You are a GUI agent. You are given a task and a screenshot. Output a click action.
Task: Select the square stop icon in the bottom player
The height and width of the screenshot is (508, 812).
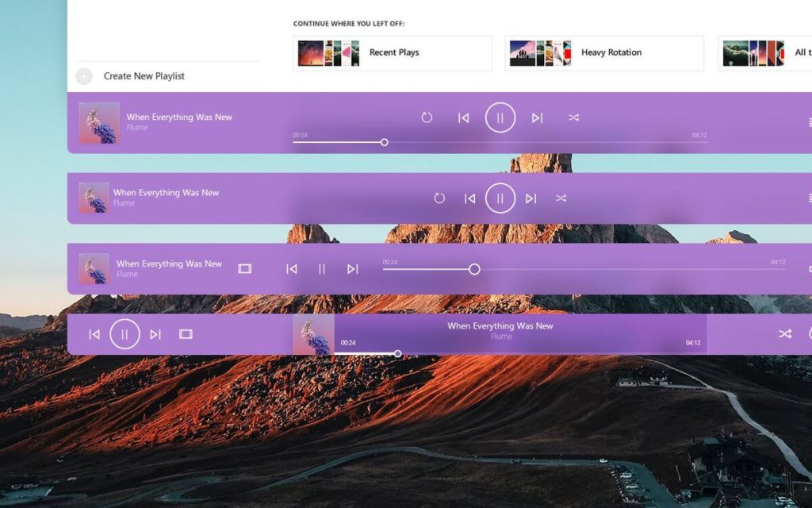point(185,334)
